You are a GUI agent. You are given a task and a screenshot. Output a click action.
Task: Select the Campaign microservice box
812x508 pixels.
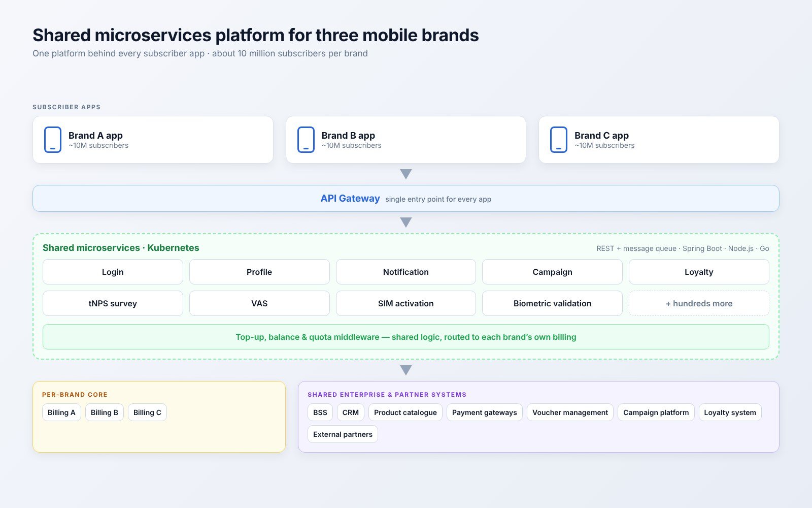click(x=552, y=272)
